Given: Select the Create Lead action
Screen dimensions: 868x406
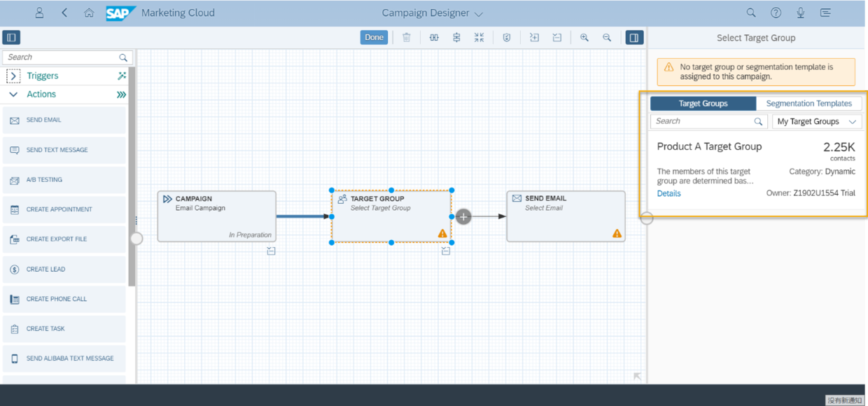Looking at the screenshot, I should (64, 269).
